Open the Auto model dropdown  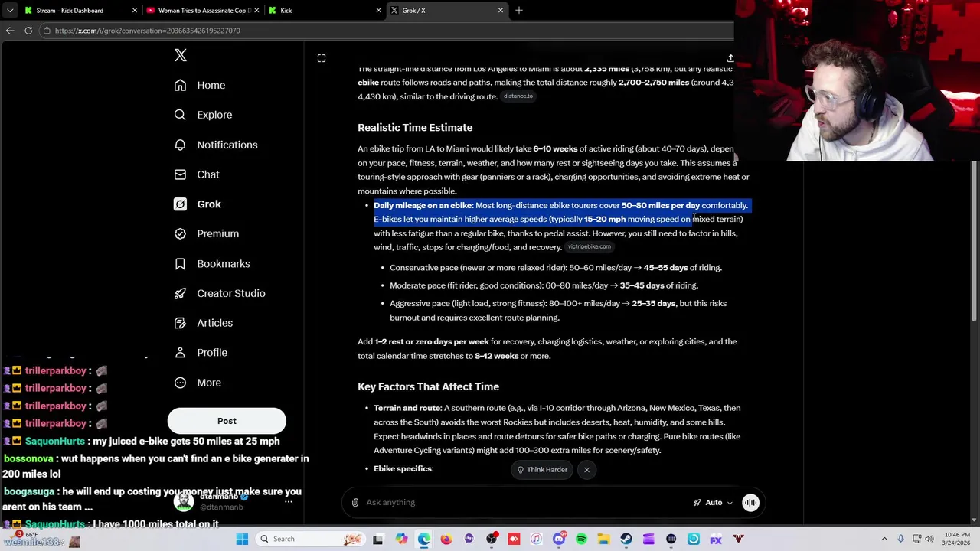(x=713, y=503)
